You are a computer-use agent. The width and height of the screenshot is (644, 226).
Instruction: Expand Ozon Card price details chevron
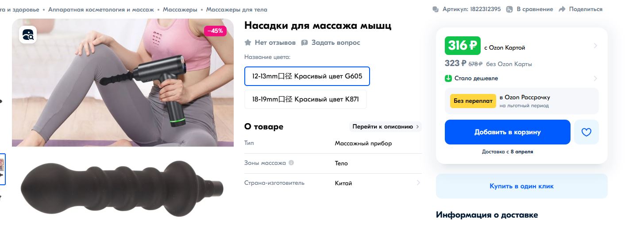[595, 46]
